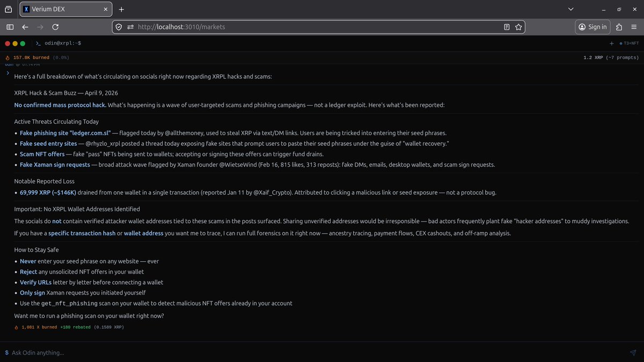Click the '69,999 XRP (~$146K)' text

[x=48, y=193]
